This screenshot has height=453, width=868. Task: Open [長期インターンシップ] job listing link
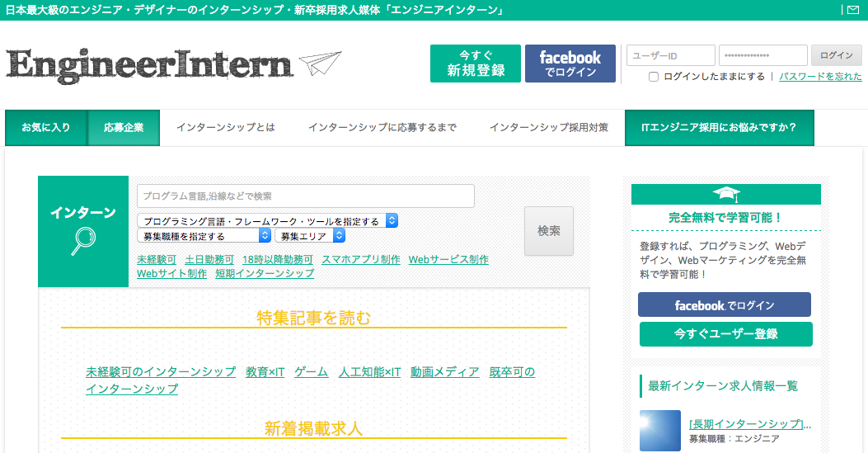click(x=750, y=424)
